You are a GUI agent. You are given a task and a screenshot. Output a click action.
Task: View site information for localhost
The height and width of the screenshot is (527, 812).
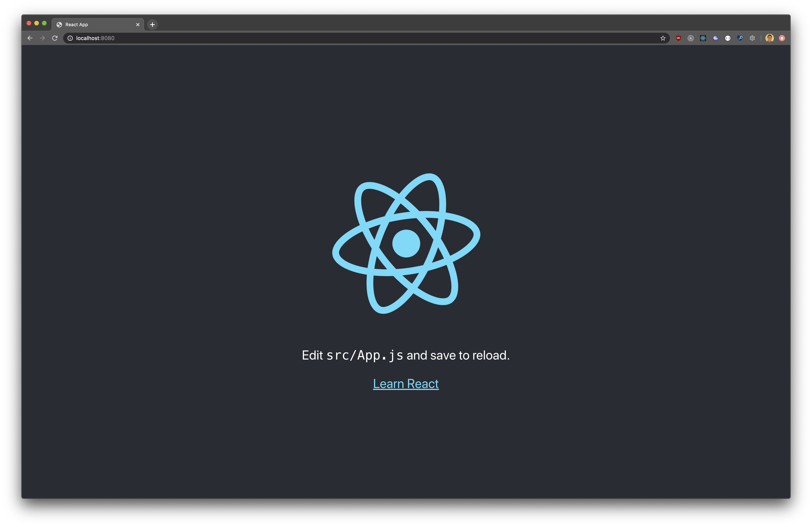(x=70, y=38)
